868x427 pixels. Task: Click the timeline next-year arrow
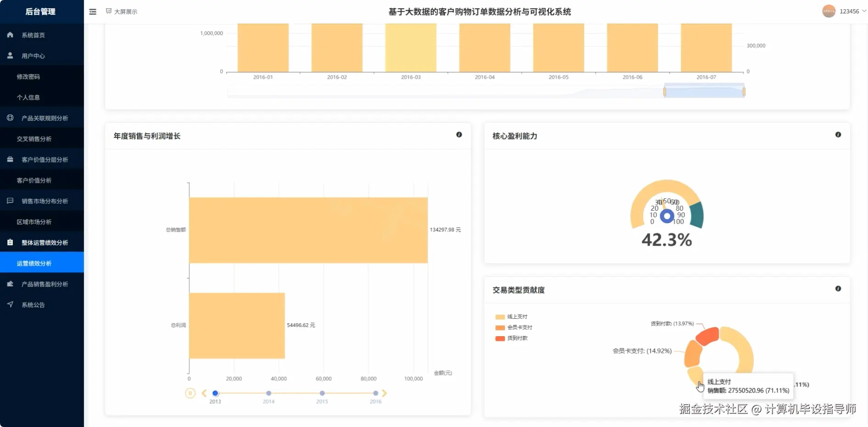point(384,393)
